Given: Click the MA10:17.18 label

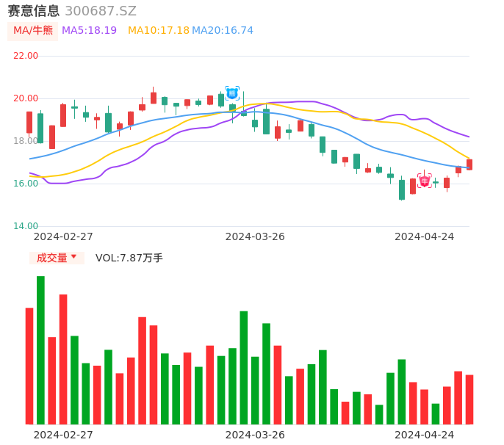Looking at the screenshot, I should tap(159, 30).
